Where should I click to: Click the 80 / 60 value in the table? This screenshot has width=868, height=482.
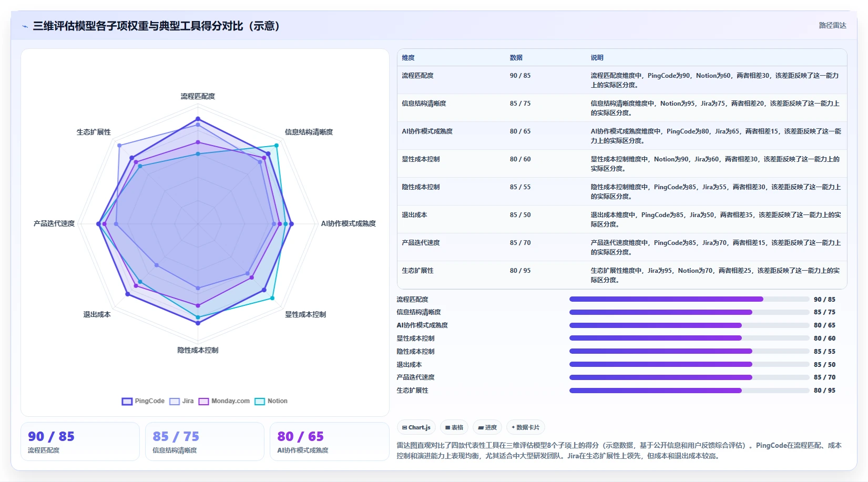[x=520, y=159]
